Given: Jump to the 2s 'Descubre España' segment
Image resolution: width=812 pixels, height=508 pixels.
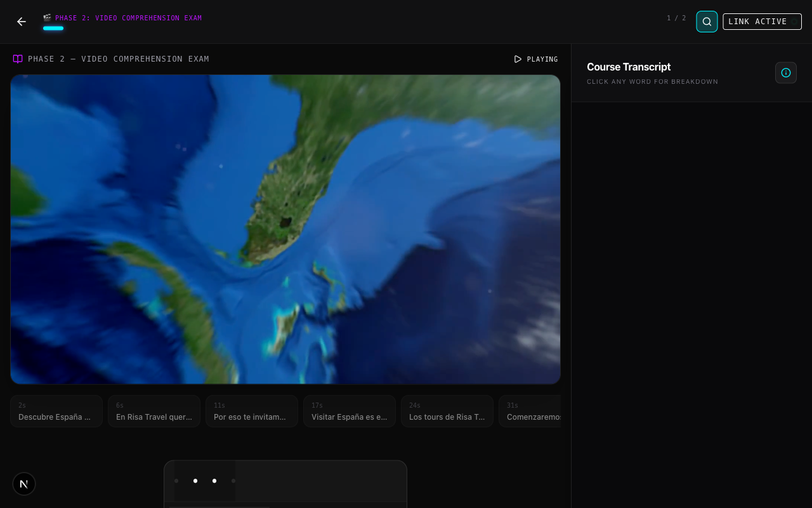Looking at the screenshot, I should (56, 411).
